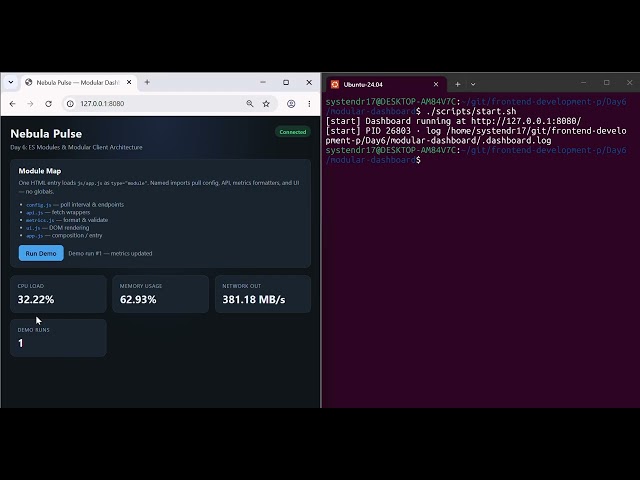640x480 pixels.
Task: Open the zoom magnifier icon in address bar
Action: [250, 104]
